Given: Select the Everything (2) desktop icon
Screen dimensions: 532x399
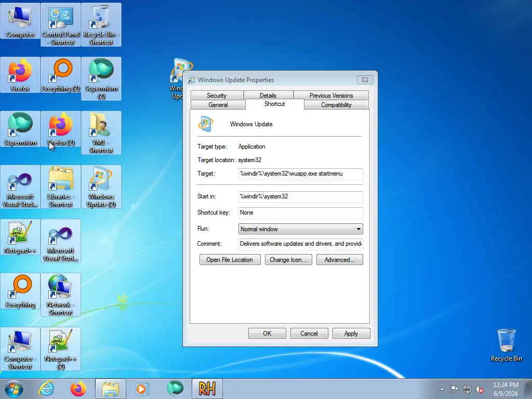Looking at the screenshot, I should 61,75.
